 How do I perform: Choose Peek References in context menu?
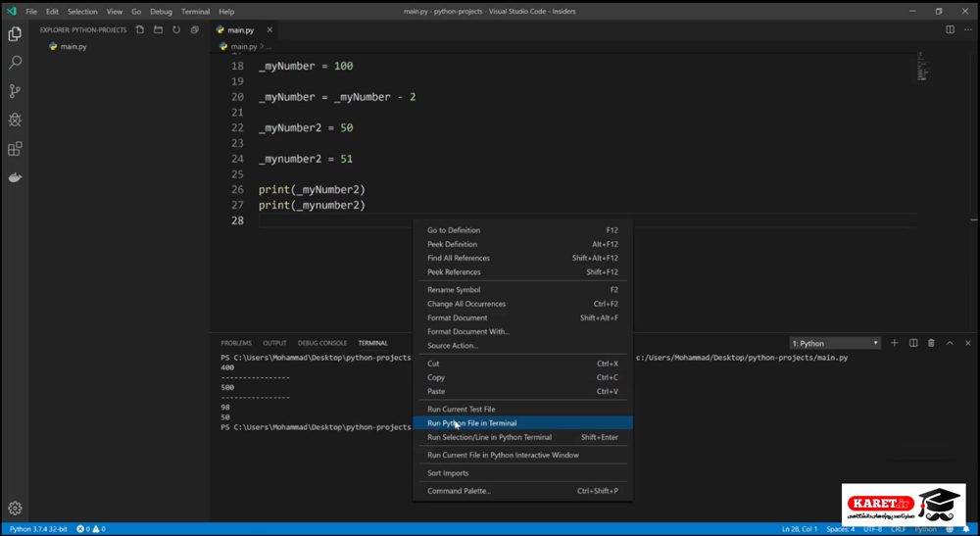click(522, 272)
